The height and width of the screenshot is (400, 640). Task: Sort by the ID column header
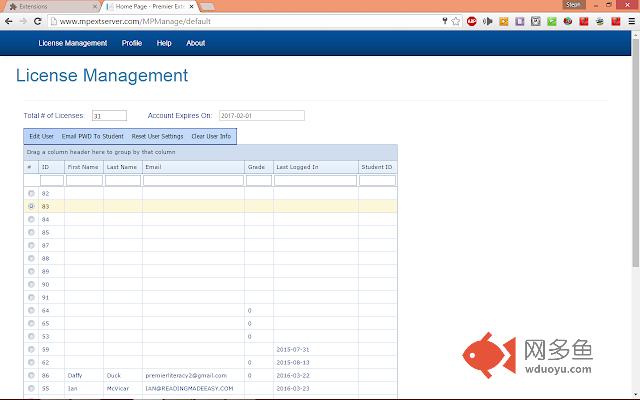click(x=51, y=167)
